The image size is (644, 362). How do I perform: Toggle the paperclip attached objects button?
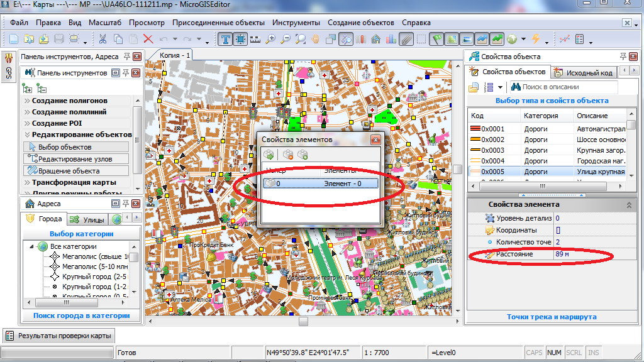point(406,39)
